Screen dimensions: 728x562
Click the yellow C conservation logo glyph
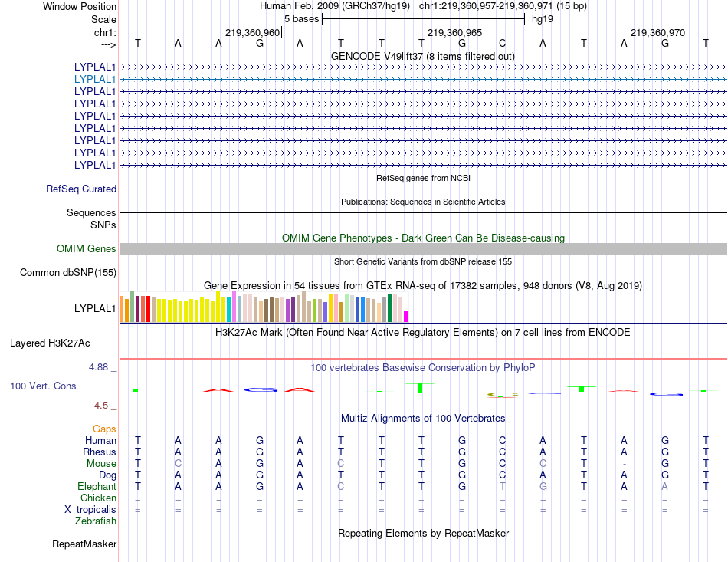point(503,396)
